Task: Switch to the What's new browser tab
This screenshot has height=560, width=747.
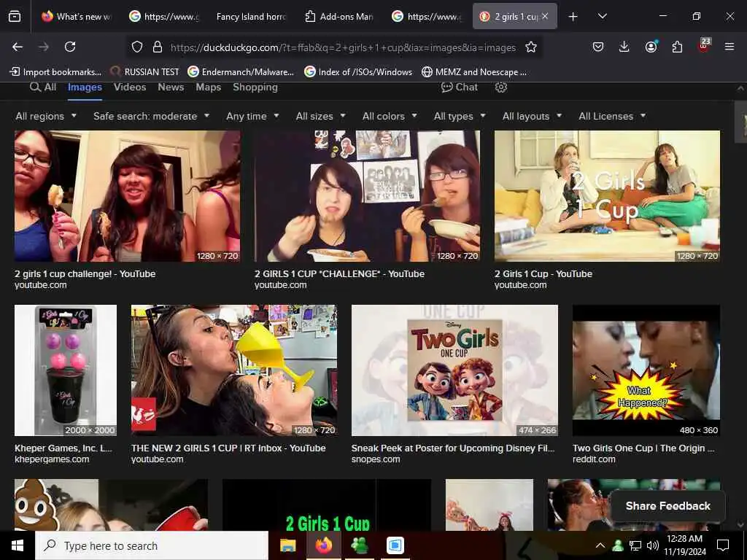Action: pyautogui.click(x=76, y=17)
